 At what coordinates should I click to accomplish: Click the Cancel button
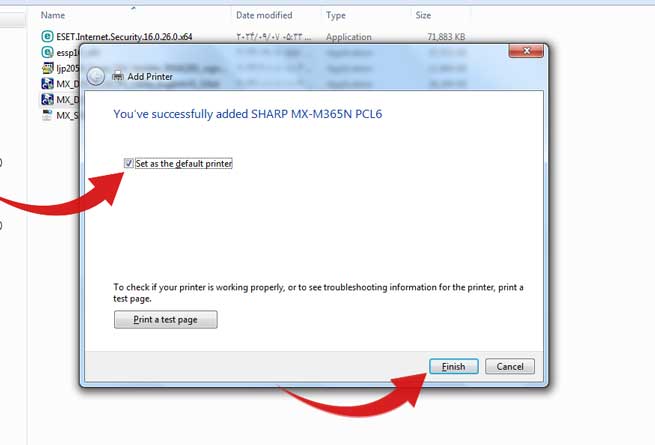(510, 366)
